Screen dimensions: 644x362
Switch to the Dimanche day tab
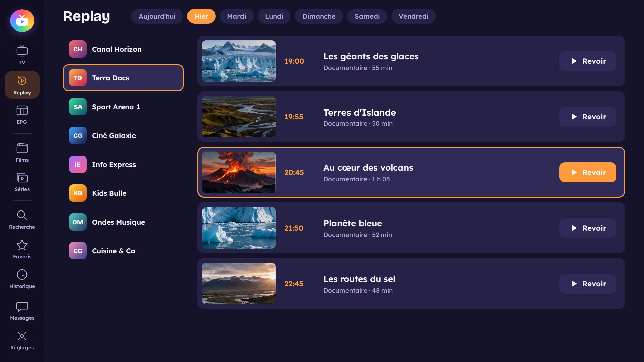pyautogui.click(x=319, y=16)
